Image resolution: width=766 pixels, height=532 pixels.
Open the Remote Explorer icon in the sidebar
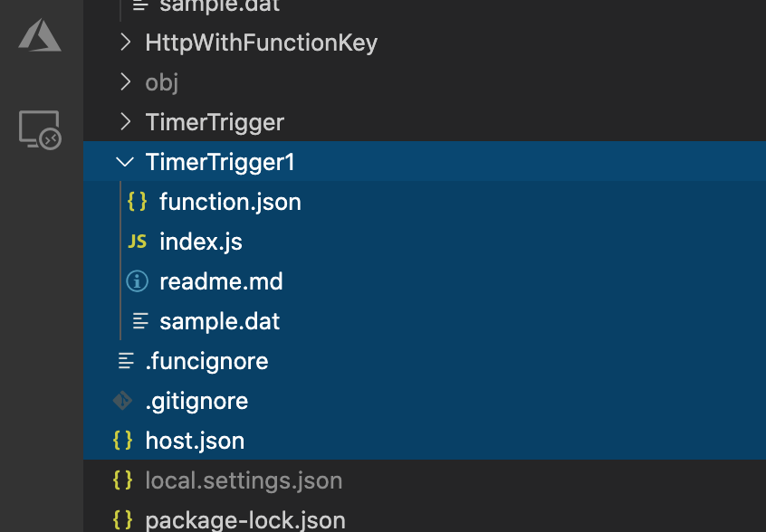[39, 130]
